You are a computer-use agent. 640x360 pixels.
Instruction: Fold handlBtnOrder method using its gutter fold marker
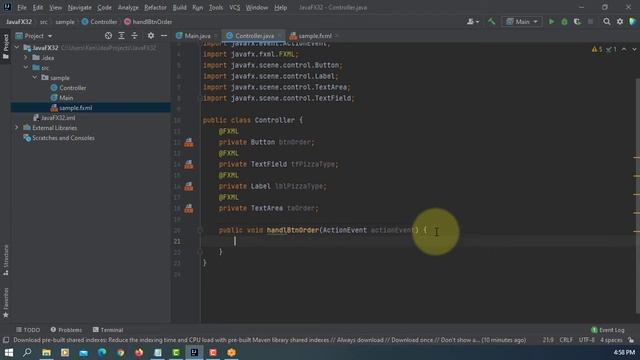point(200,230)
